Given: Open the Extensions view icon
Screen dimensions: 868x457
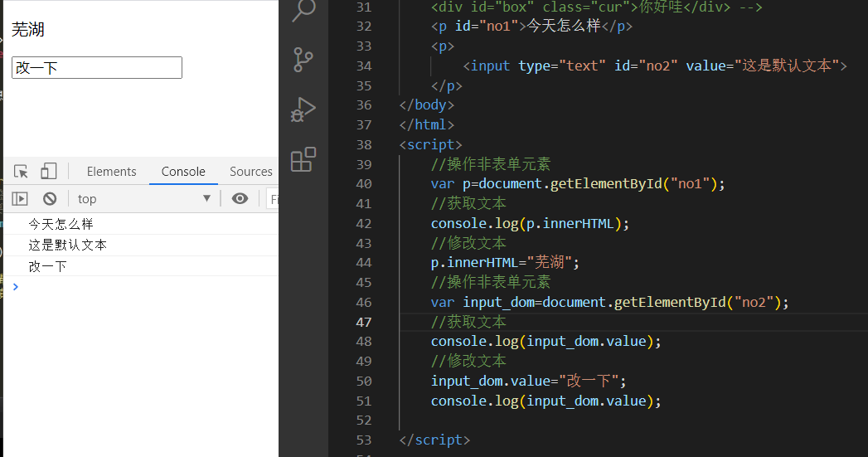Looking at the screenshot, I should pyautogui.click(x=303, y=159).
